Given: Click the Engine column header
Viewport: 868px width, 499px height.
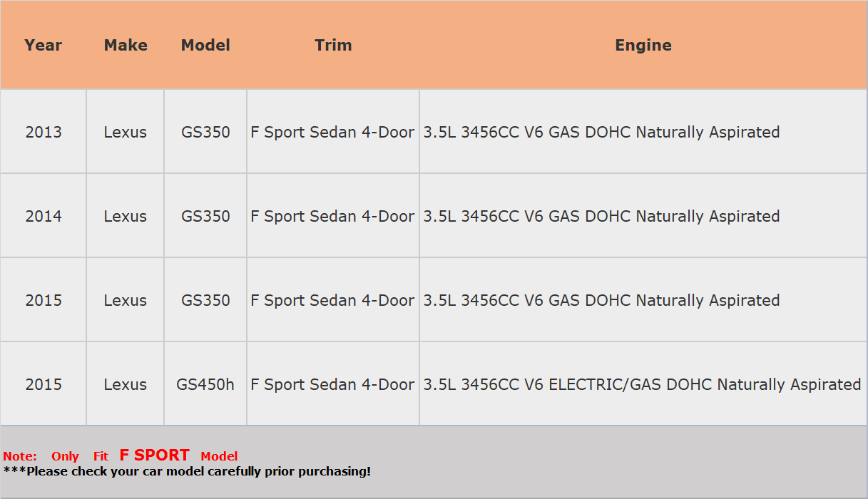Looking at the screenshot, I should pyautogui.click(x=643, y=45).
